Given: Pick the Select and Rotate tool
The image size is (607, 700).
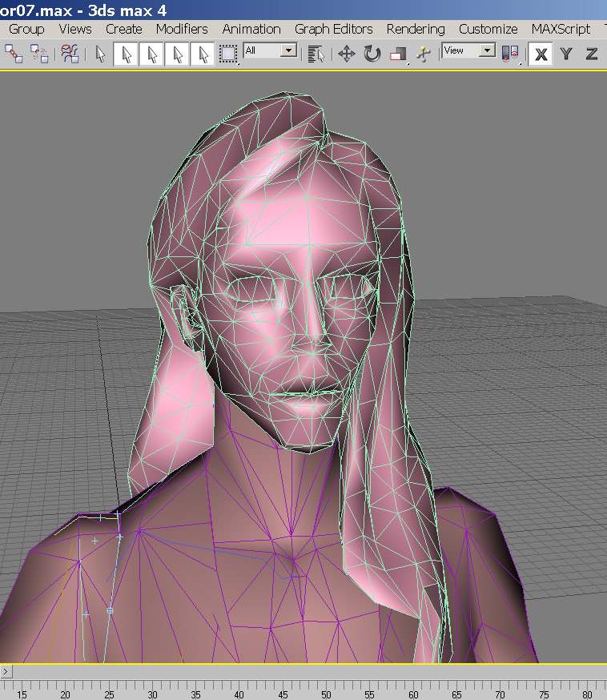Looking at the screenshot, I should click(372, 54).
